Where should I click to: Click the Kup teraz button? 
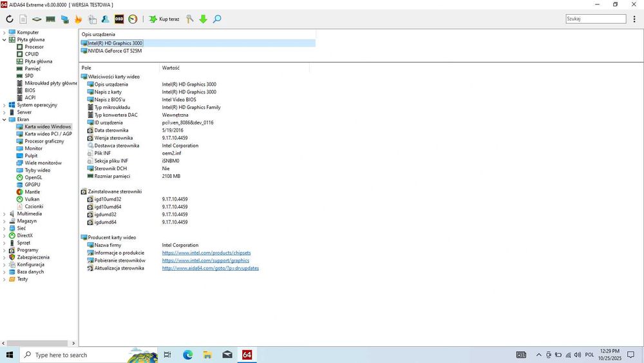[x=164, y=19]
